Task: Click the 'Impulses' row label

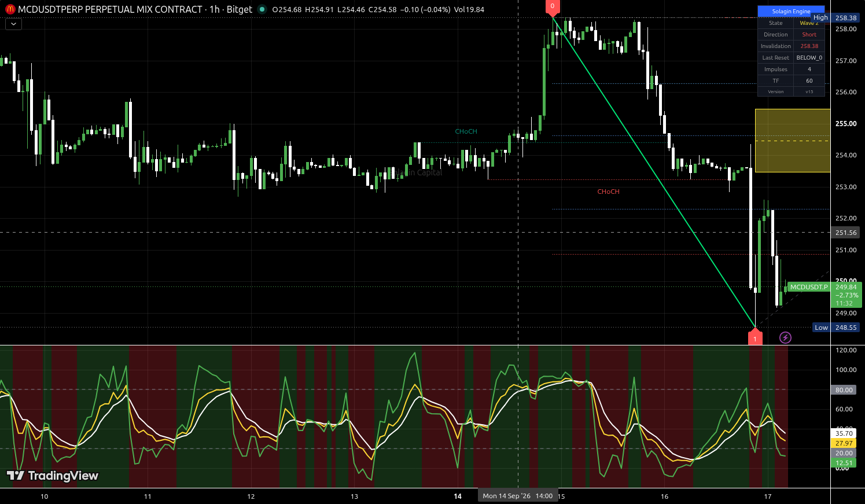Action: 775,69
